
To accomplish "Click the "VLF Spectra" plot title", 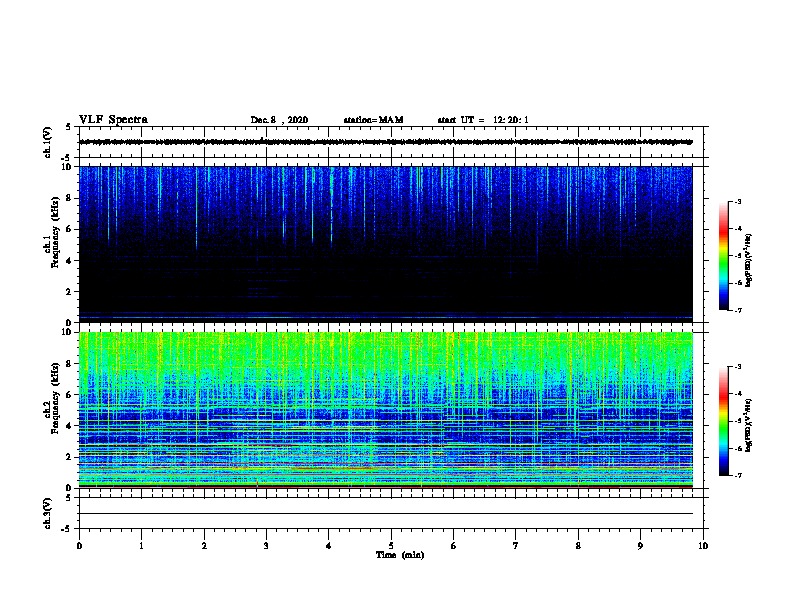I will [x=113, y=120].
